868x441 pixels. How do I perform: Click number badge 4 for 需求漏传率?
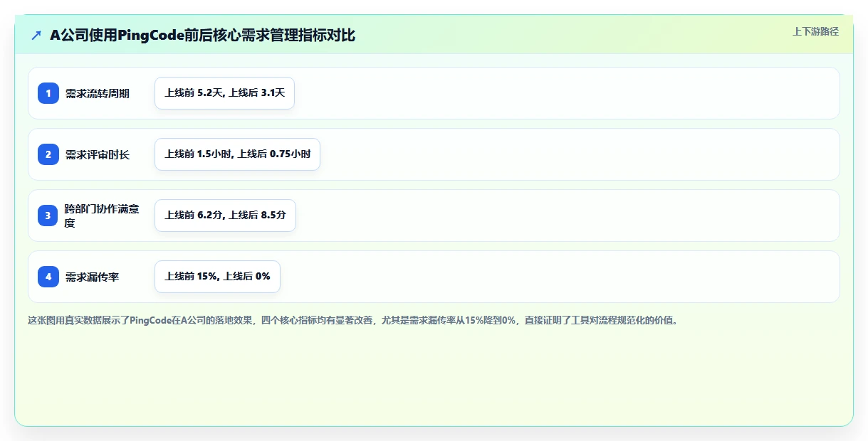point(48,277)
